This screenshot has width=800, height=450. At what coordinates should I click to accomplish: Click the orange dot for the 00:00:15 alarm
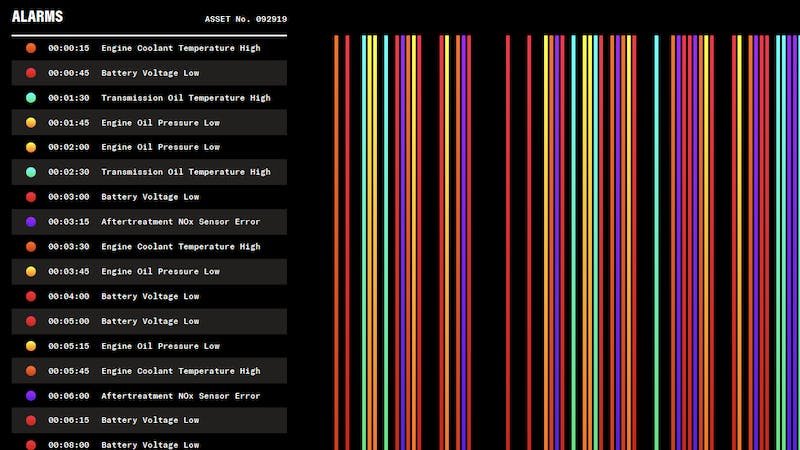coord(31,48)
